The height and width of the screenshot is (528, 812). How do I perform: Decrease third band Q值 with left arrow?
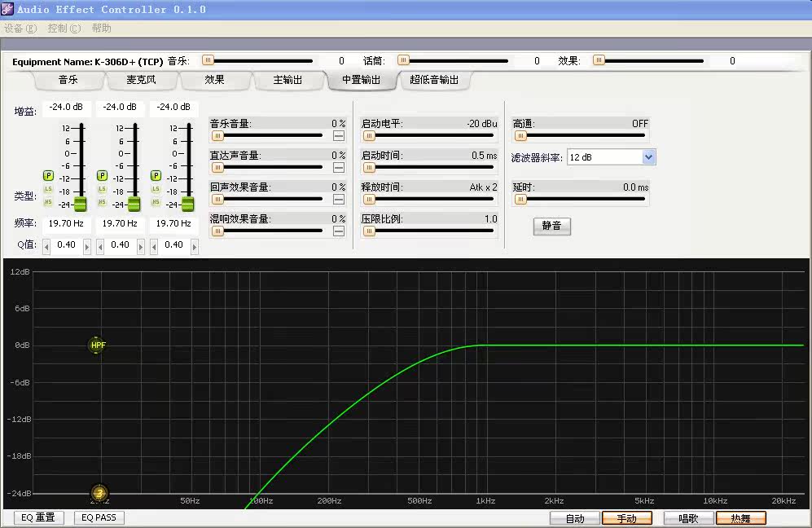click(x=153, y=246)
